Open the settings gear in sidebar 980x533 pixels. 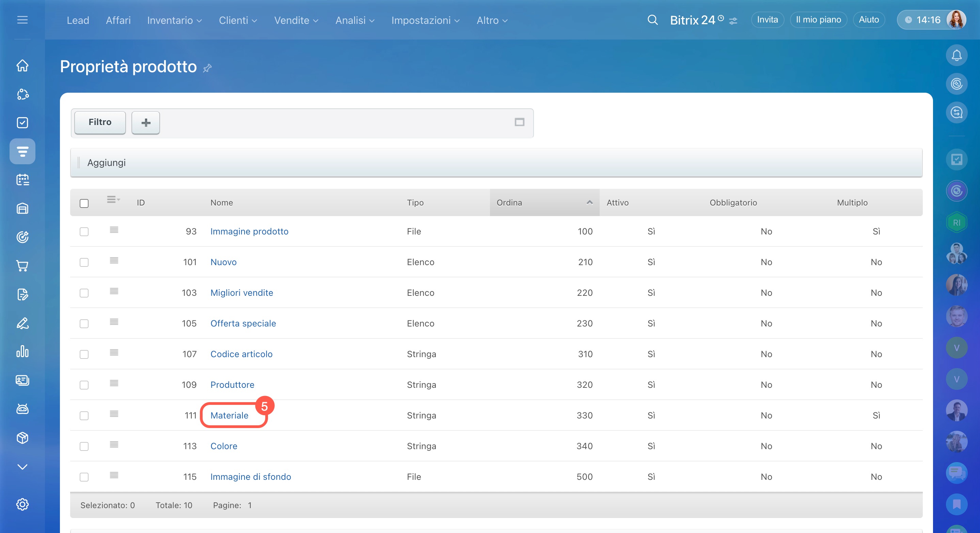22,504
